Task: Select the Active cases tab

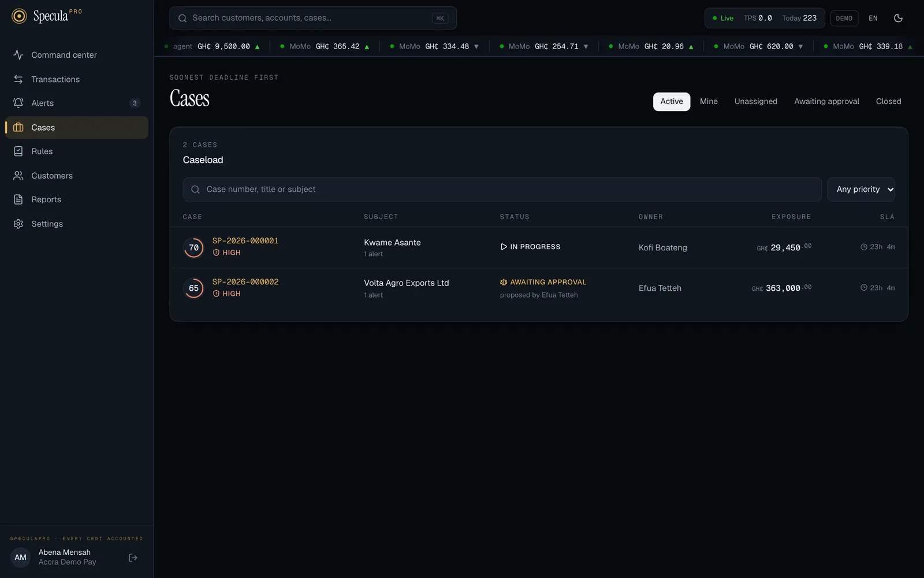Action: tap(672, 102)
